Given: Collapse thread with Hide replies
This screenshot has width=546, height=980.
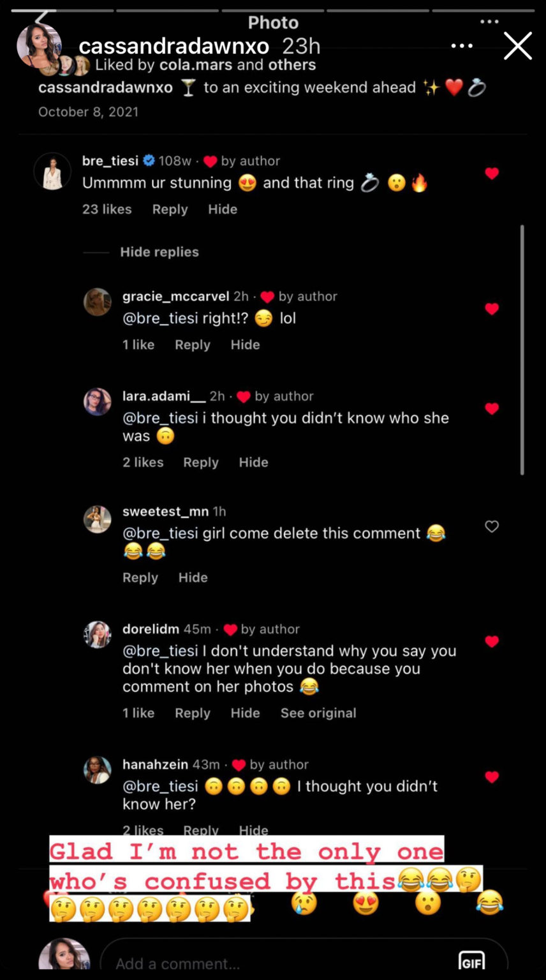Looking at the screenshot, I should point(159,252).
